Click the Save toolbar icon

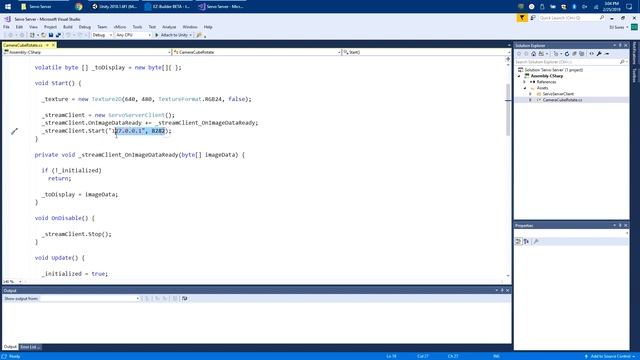click(51, 36)
